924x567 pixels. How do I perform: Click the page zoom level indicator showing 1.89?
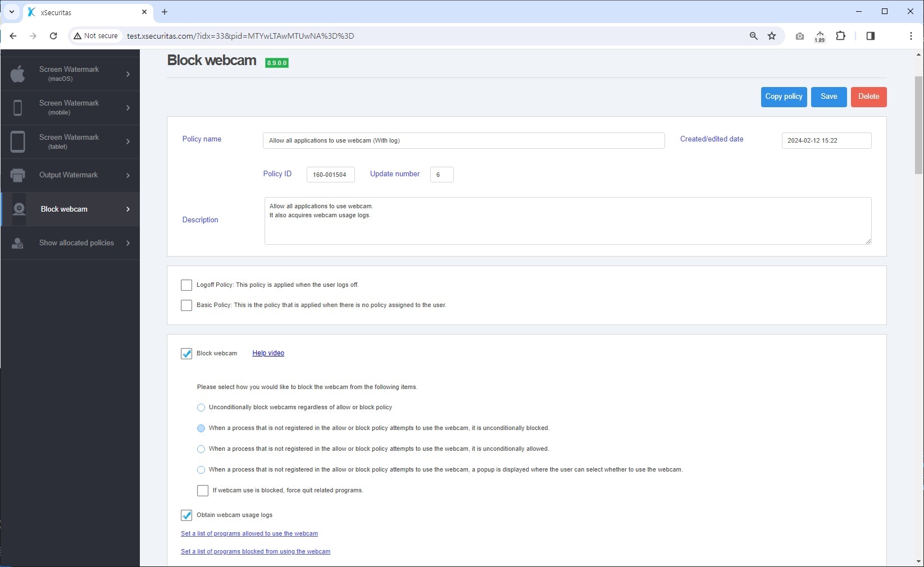coord(820,36)
